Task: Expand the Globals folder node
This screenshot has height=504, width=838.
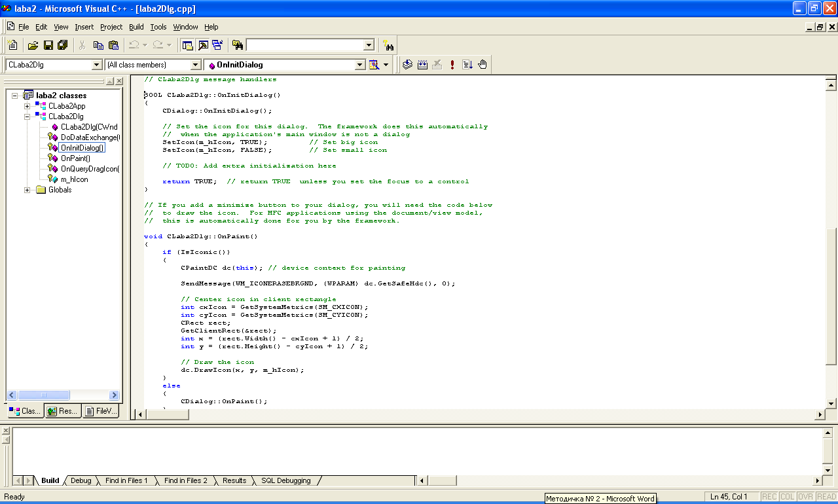Action: click(x=27, y=190)
